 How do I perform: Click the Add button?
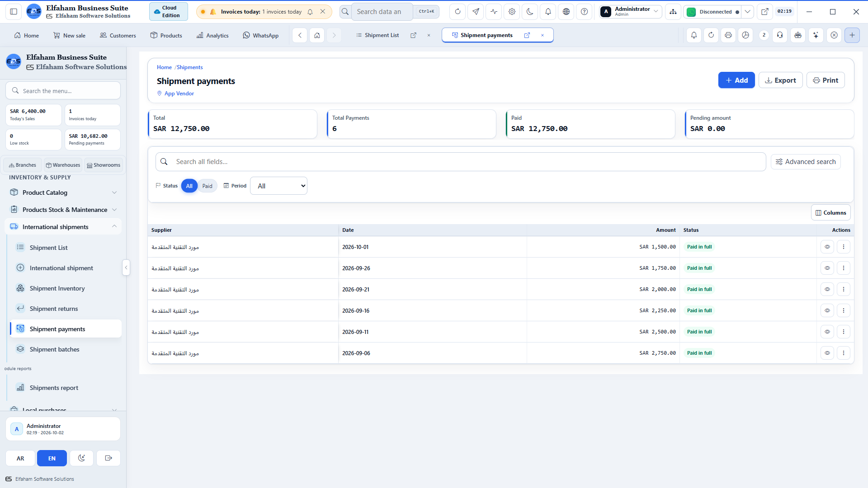tap(736, 80)
